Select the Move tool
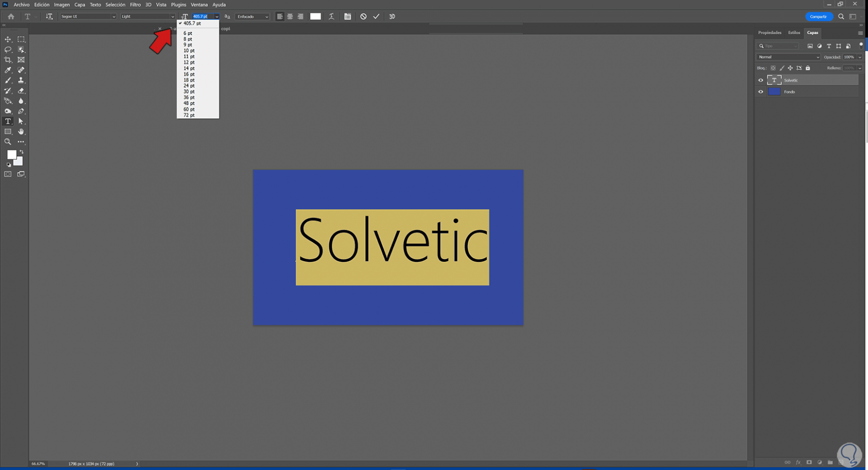Screen dimensions: 868x470 pos(8,39)
